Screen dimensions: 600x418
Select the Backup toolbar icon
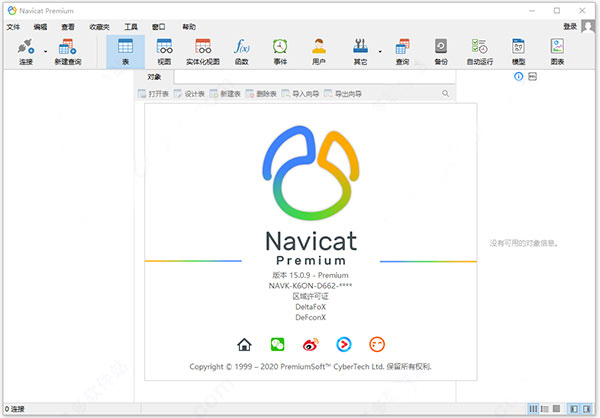coord(441,52)
